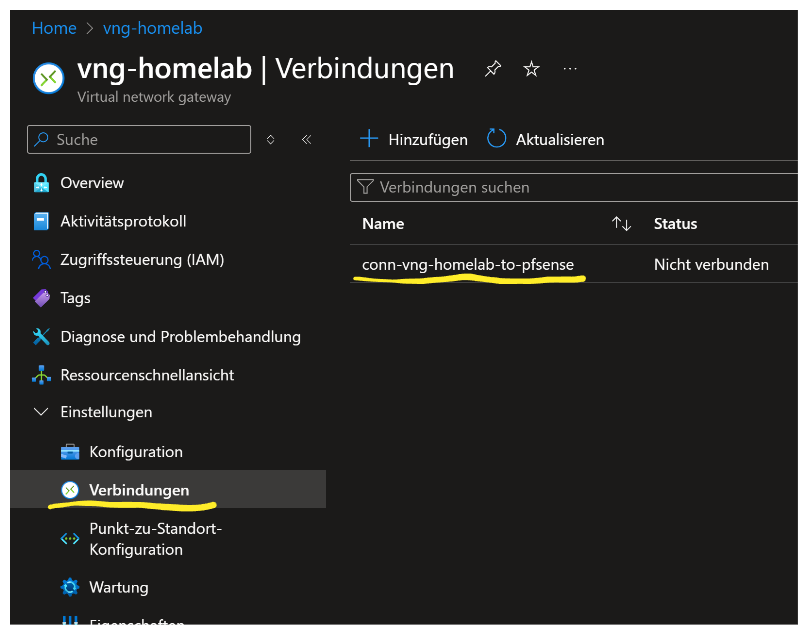Image resolution: width=807 pixels, height=634 pixels.
Task: Open Aktivitätsprotokoll in the sidebar
Action: click(x=123, y=221)
